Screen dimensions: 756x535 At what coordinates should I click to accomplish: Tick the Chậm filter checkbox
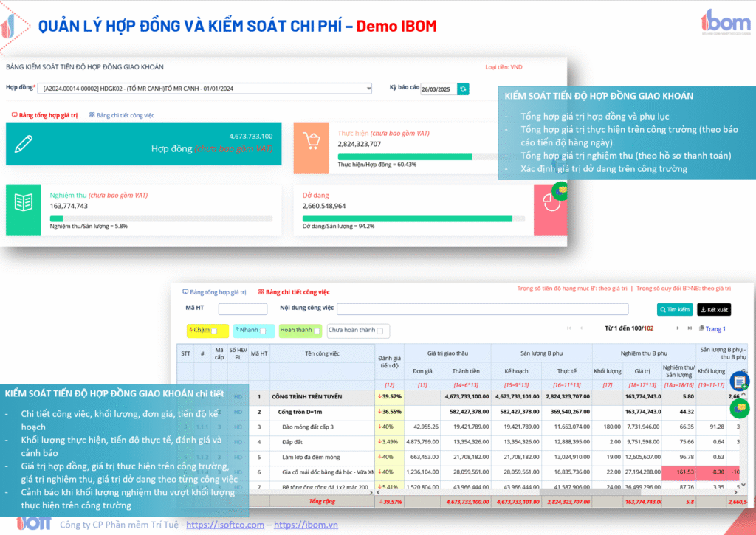pos(214,331)
